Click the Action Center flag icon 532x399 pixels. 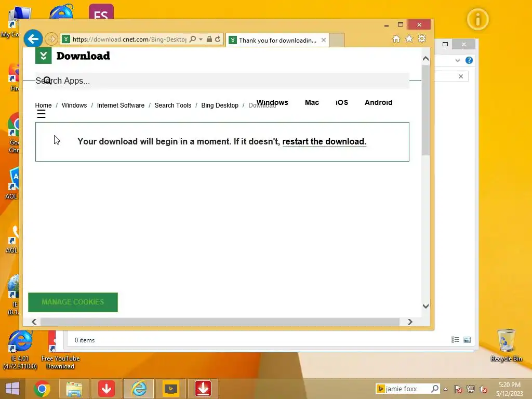(x=458, y=389)
